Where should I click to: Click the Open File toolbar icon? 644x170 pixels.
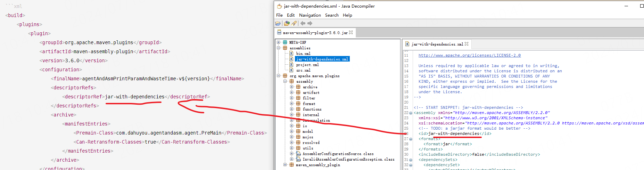coord(278,23)
